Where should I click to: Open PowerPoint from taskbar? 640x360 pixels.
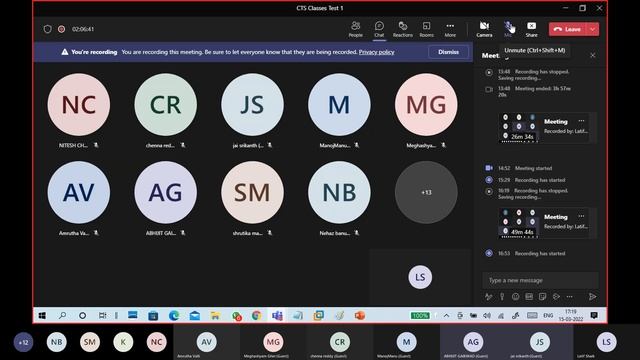[360, 316]
